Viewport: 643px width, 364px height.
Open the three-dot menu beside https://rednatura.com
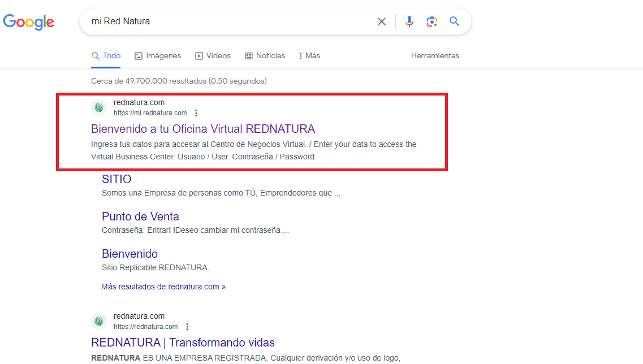coord(187,326)
